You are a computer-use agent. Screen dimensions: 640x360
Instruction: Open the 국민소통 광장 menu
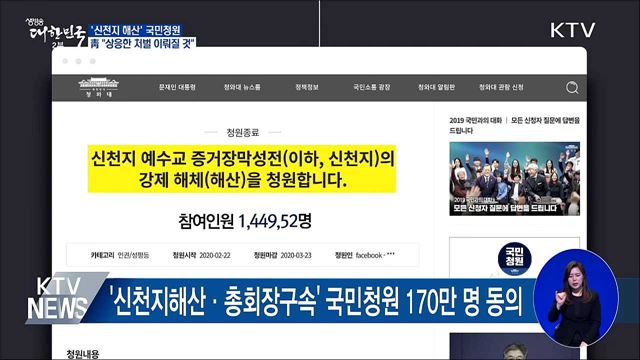click(371, 87)
